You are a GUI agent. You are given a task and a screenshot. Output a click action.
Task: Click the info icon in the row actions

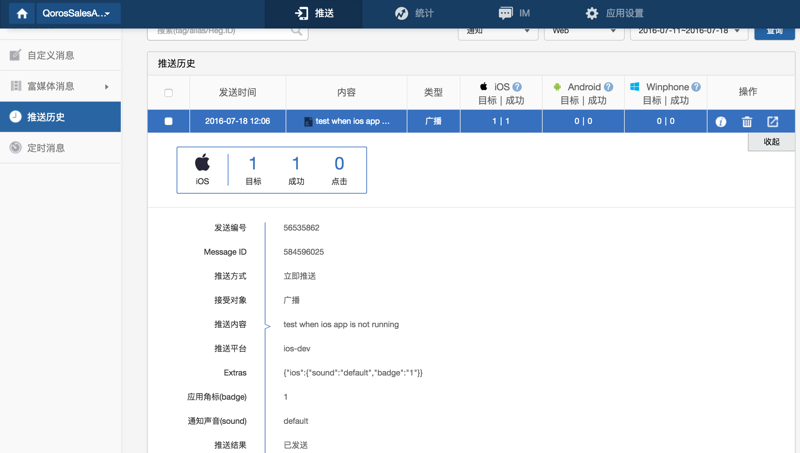[720, 122]
